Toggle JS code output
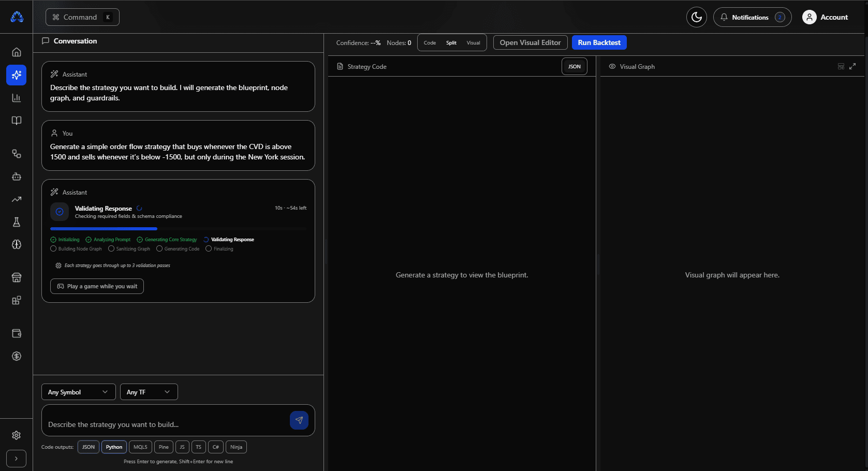 click(182, 447)
